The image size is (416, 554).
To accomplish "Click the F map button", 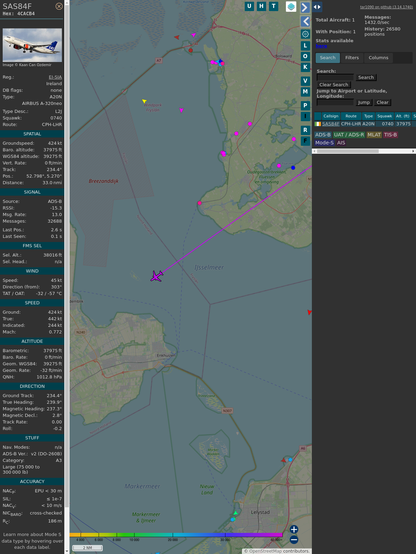I will 305,141.
